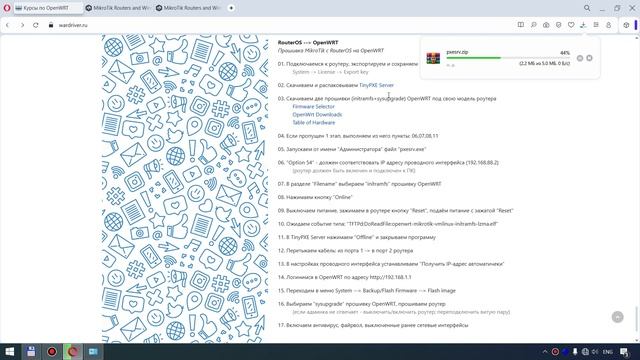
Task: Click the scroll-to-top round button
Action: (x=618, y=317)
